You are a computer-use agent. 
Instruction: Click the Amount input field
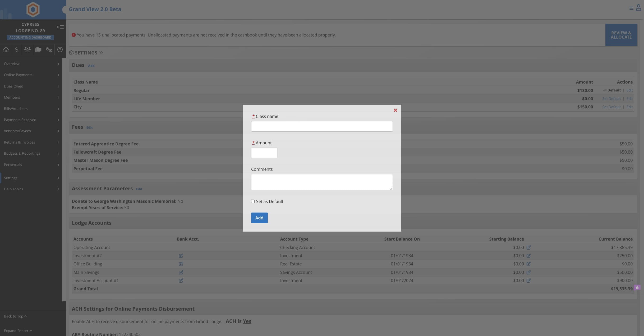coord(264,153)
